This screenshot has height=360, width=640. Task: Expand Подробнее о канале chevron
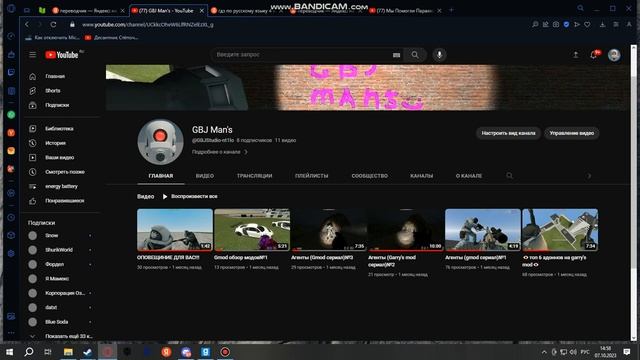(246, 152)
